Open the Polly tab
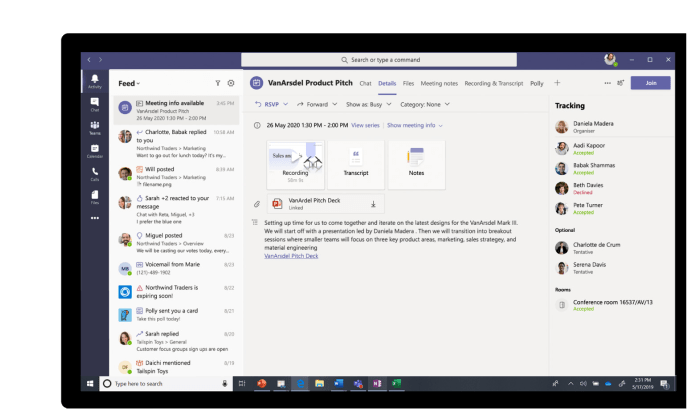 (x=537, y=83)
